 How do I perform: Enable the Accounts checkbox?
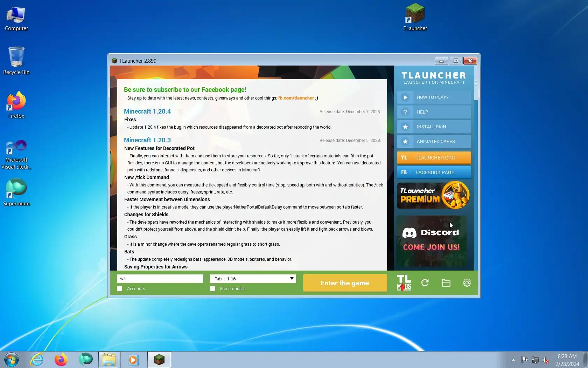click(120, 288)
